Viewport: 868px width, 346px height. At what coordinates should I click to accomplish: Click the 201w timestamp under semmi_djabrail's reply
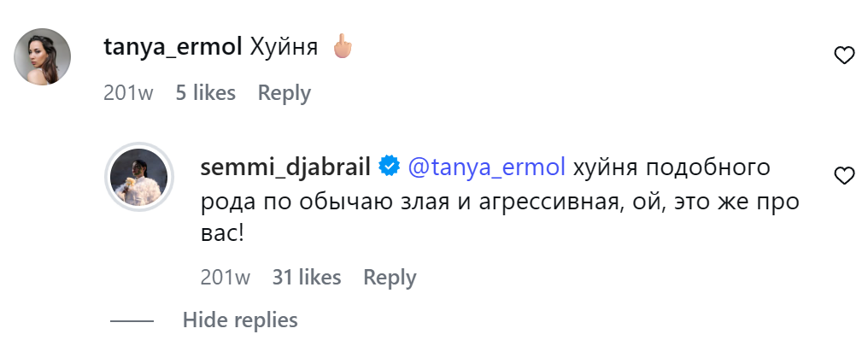(225, 278)
